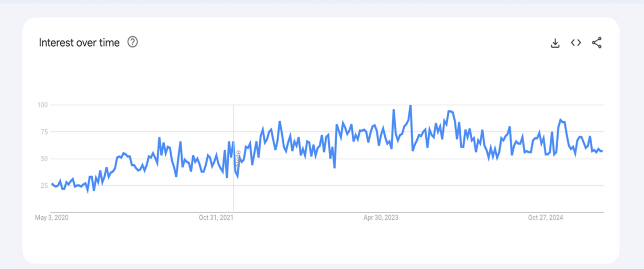Click the Oct 27, 2024 date label
644x269 pixels.
(x=546, y=218)
